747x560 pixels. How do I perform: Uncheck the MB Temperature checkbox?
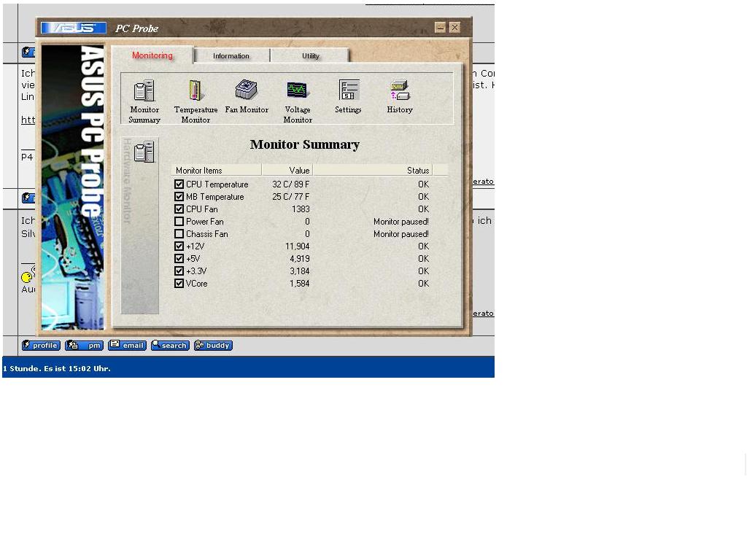(x=179, y=197)
